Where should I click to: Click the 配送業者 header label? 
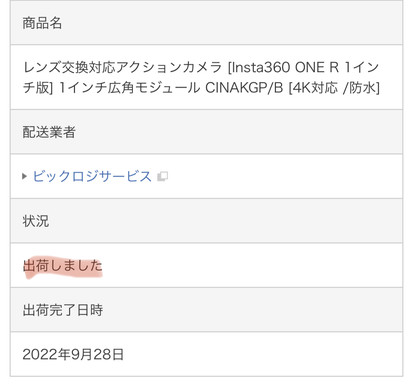pos(49,132)
